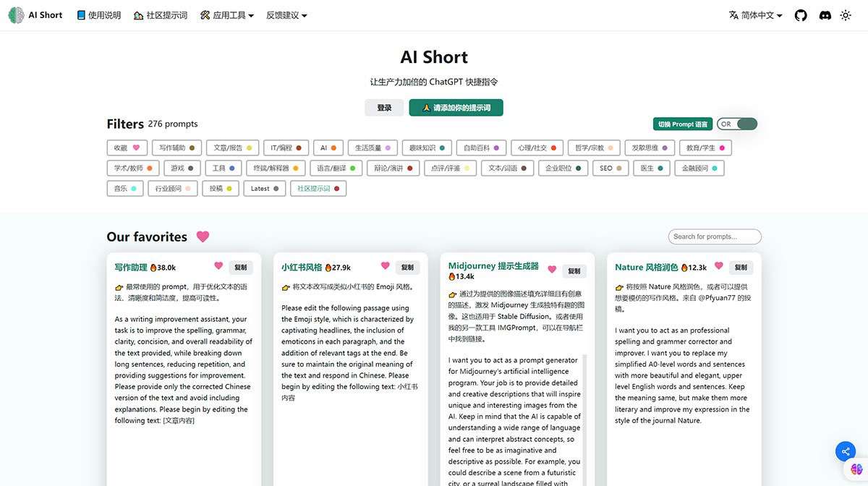
Task: Toggle the 文本/词语 filter tag
Action: click(x=508, y=168)
